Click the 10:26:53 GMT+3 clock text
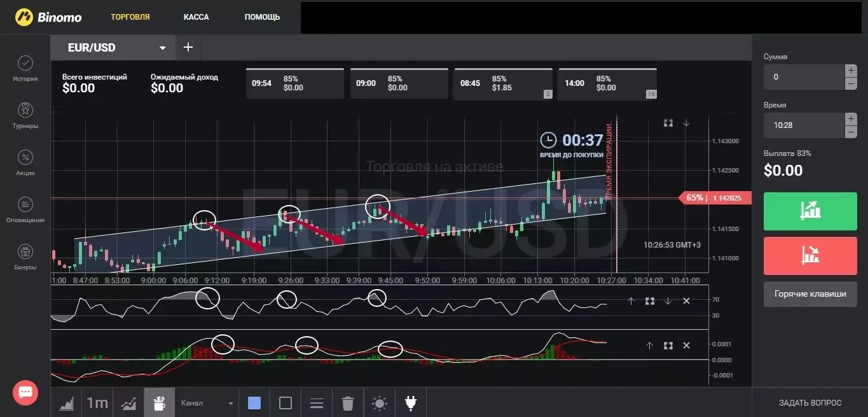Viewport: 868px width, 417px height. click(x=672, y=244)
